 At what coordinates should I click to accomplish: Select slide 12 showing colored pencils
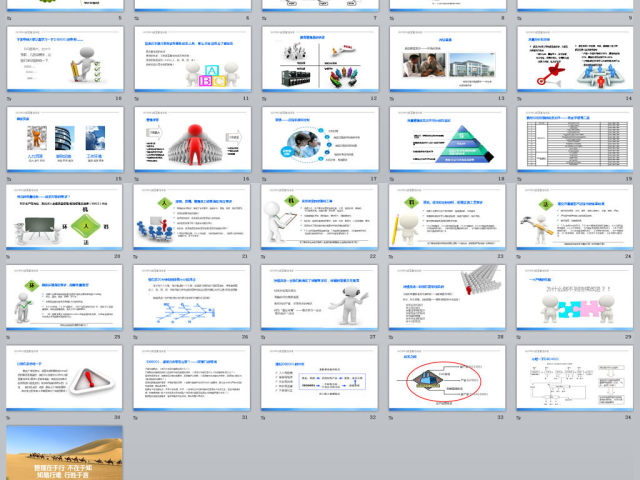tap(320, 61)
